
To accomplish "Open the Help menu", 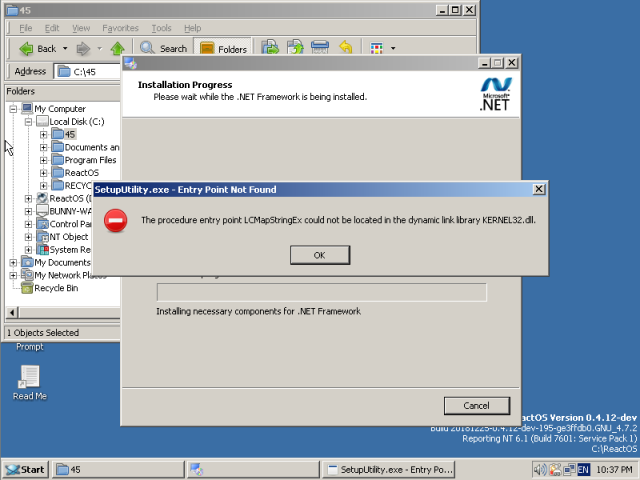I will coord(192,28).
